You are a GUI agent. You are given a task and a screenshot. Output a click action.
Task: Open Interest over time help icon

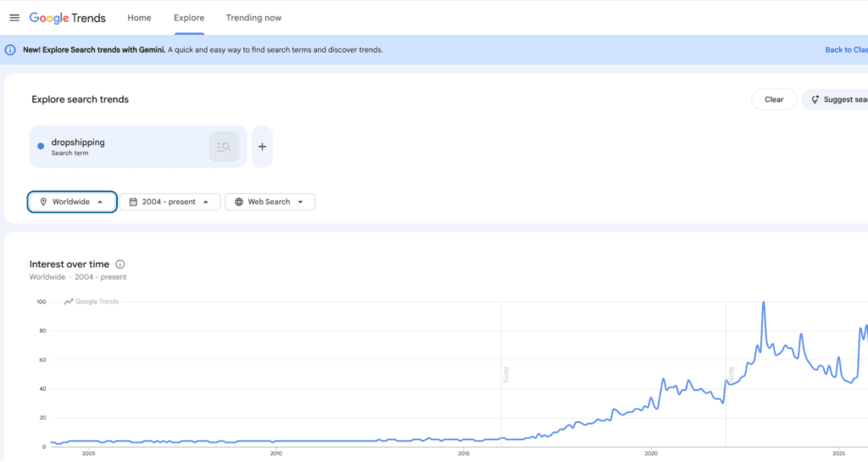pyautogui.click(x=120, y=264)
